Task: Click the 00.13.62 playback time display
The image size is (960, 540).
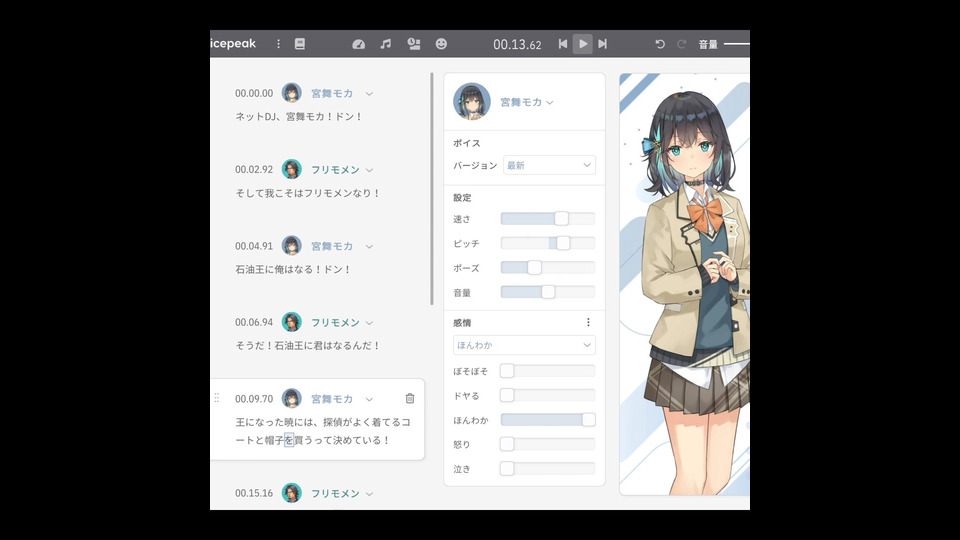Action: coord(517,44)
